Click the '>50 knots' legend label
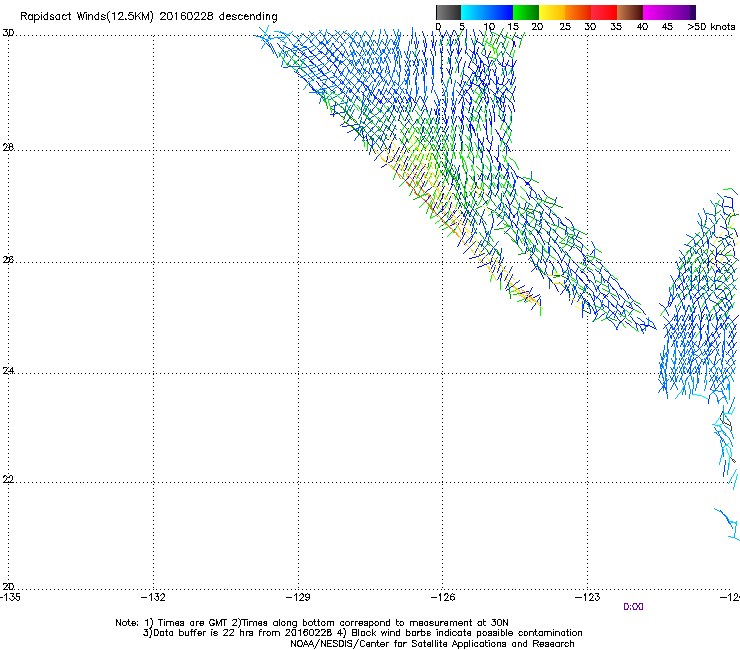The width and height of the screenshot is (740, 650). coord(711,26)
